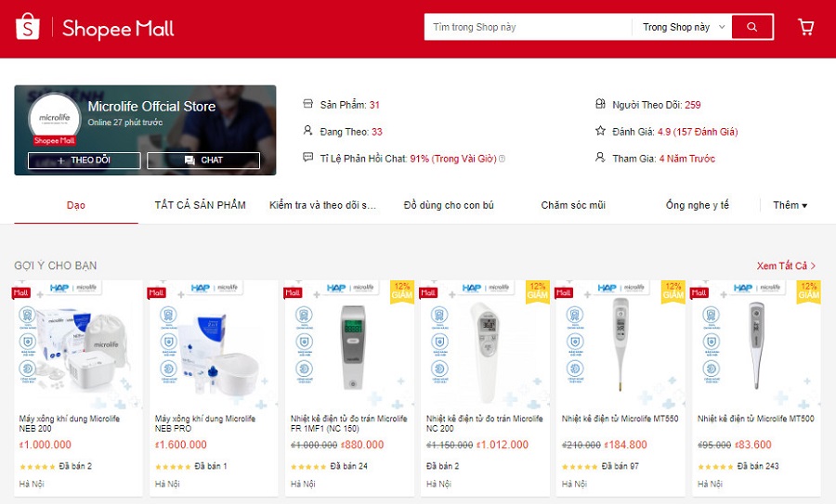Viewport: 836px width, 504px height.
Task: Open the Chăm sóc mũi tab
Action: click(573, 205)
